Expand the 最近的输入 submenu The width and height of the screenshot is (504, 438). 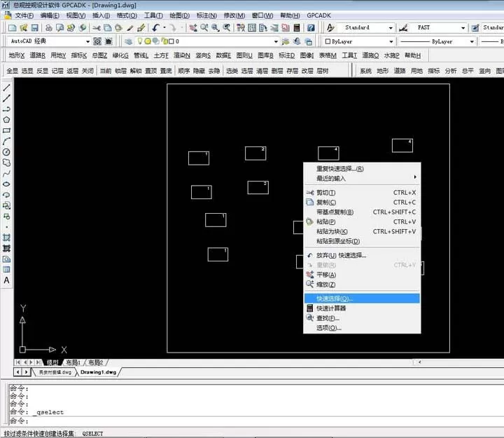point(362,178)
